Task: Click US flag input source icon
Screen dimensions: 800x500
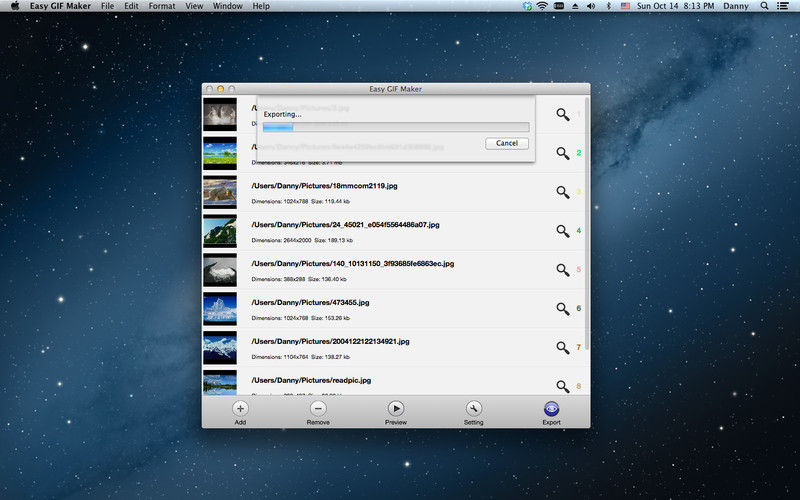Action: tap(625, 6)
